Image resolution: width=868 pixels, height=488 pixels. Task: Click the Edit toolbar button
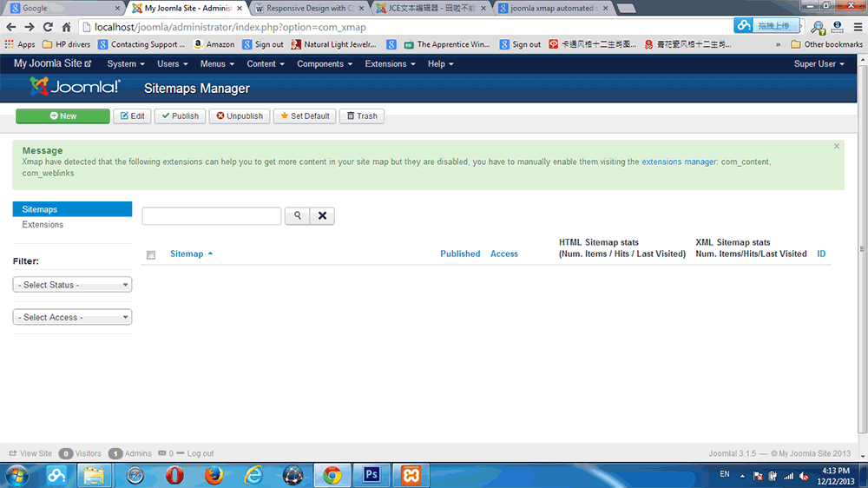(x=132, y=115)
